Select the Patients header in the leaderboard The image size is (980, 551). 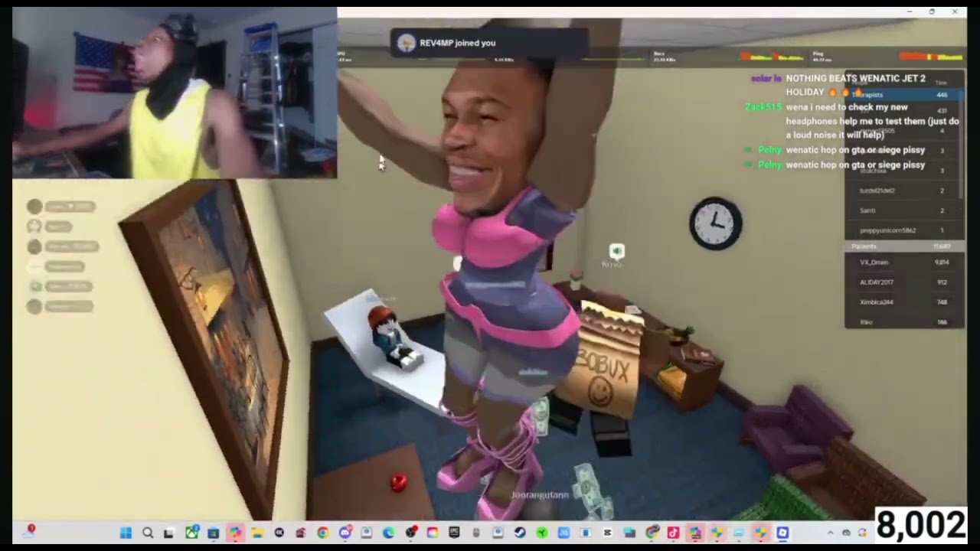coord(904,246)
